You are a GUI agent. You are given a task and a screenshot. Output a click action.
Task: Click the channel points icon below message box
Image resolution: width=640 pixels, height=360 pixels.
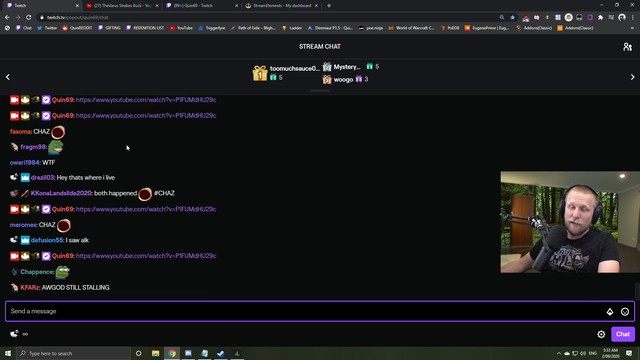tap(14, 334)
